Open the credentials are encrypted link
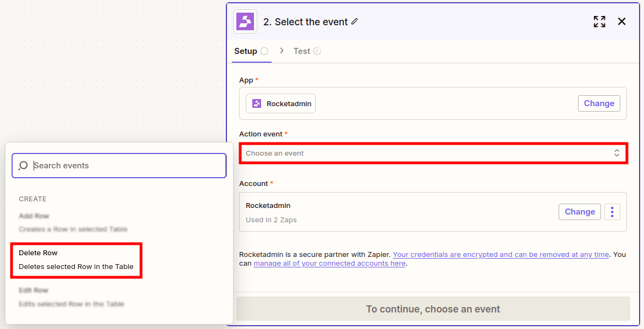Screen dimensions: 644x329 501,254
